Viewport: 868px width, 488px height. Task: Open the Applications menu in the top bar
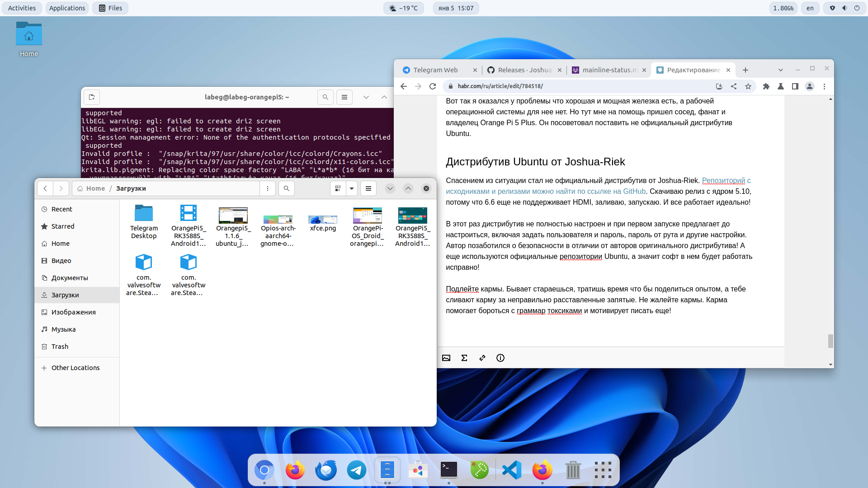pyautogui.click(x=67, y=8)
